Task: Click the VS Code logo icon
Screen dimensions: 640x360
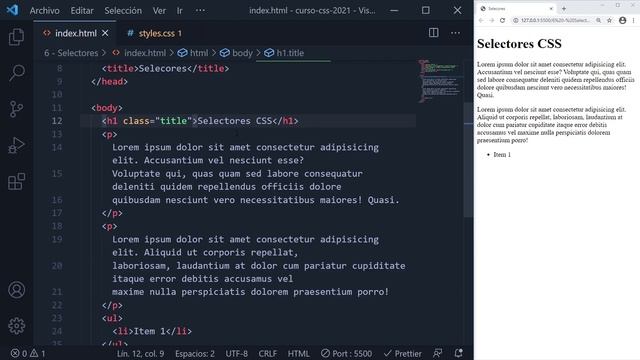Action: 12,10
